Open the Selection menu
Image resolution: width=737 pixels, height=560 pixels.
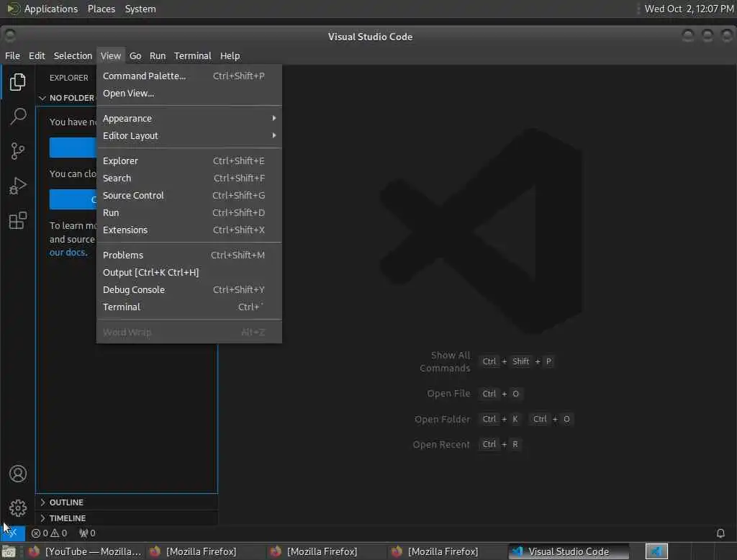[73, 55]
